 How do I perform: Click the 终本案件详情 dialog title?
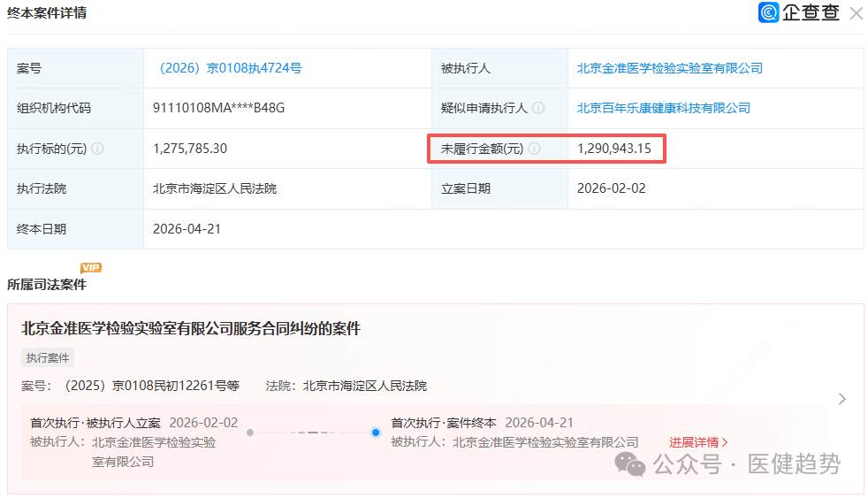point(47,12)
